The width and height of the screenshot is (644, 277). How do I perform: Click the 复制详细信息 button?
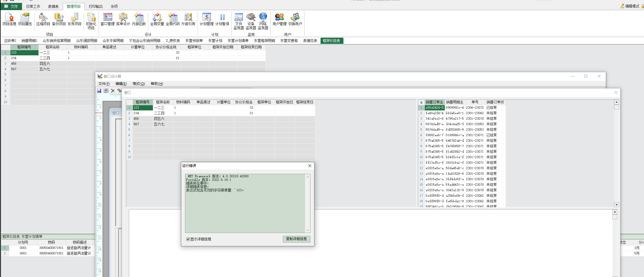pos(296,239)
